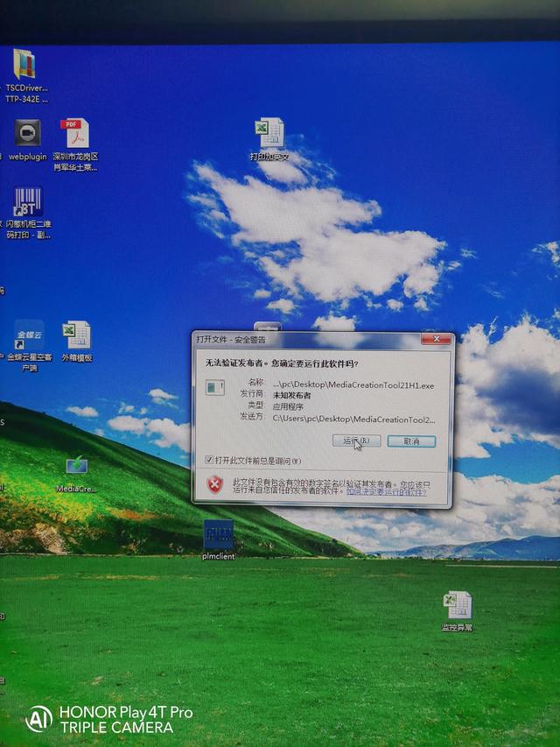
Task: Open the 打印加英文 Excel file
Action: (x=269, y=133)
